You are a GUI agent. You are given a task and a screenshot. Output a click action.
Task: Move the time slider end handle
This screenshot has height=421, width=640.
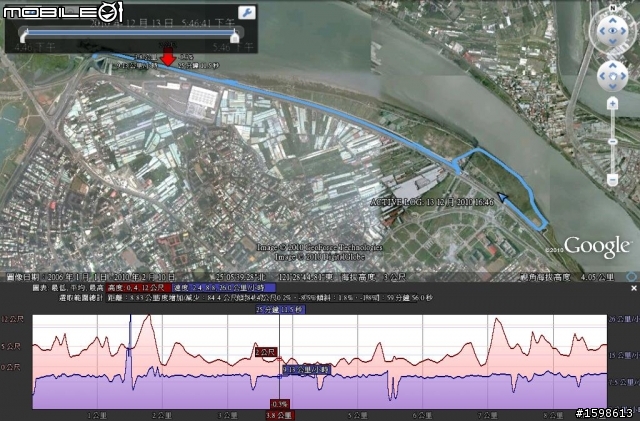pyautogui.click(x=234, y=38)
